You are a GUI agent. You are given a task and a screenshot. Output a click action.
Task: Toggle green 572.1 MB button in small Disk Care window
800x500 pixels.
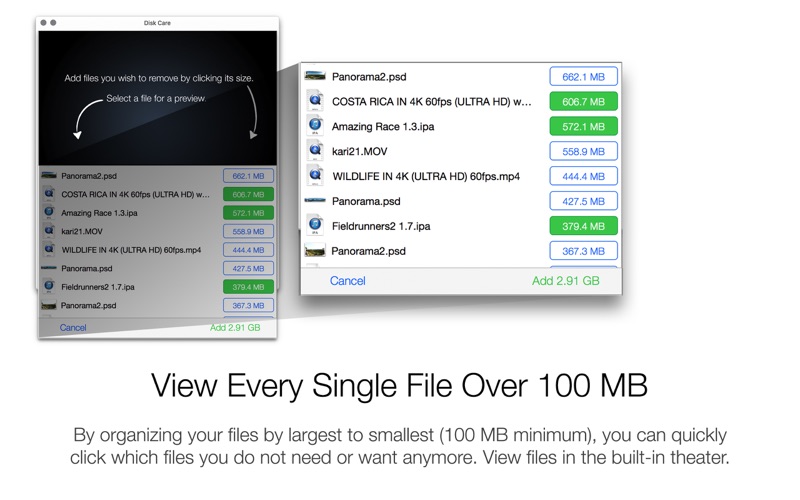tap(248, 213)
